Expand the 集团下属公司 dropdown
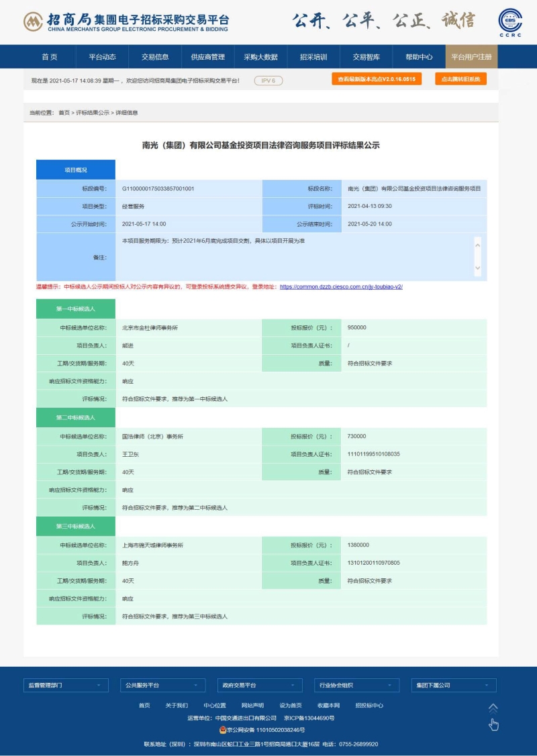The image size is (537, 756). [x=453, y=685]
